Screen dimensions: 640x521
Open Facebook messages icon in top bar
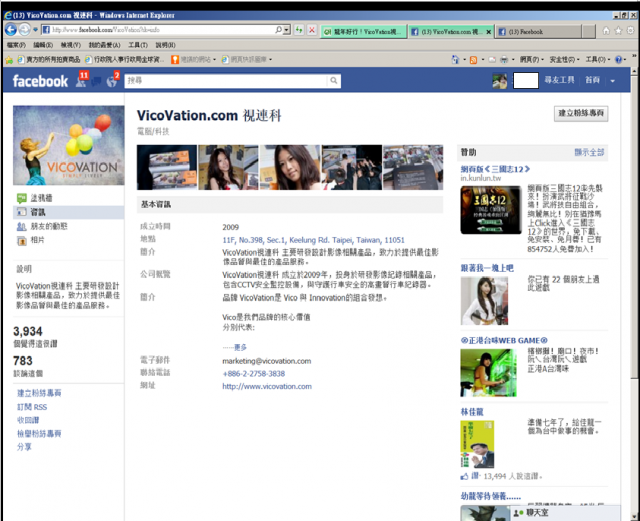pyautogui.click(x=96, y=82)
